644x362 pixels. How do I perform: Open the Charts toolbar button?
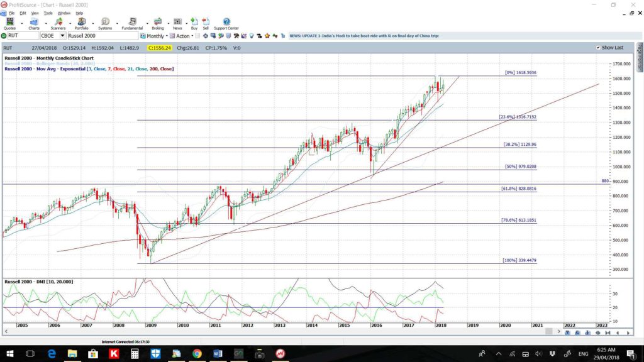point(34,24)
